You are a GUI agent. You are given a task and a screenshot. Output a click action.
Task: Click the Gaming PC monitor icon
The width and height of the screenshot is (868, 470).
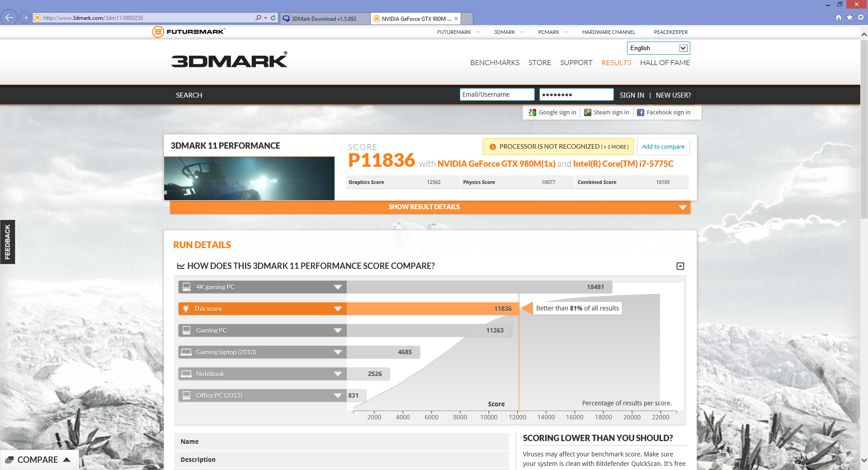point(186,330)
